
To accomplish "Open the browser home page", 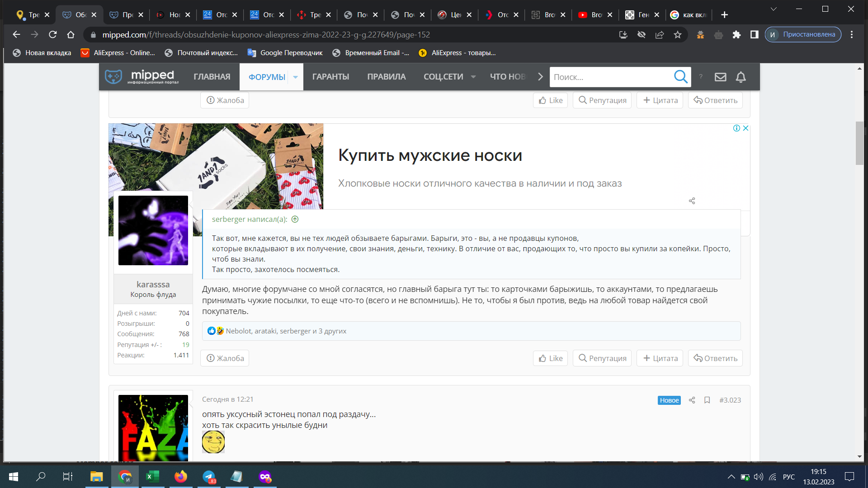I will click(71, 35).
